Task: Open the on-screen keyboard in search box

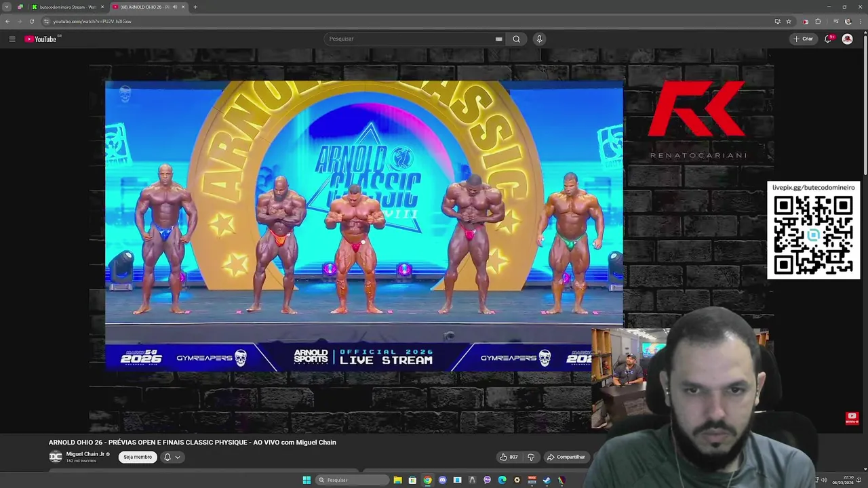Action: pos(498,39)
